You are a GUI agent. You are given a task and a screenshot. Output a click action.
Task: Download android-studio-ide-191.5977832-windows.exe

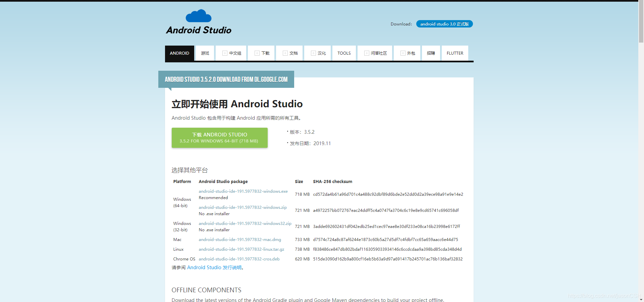(243, 191)
